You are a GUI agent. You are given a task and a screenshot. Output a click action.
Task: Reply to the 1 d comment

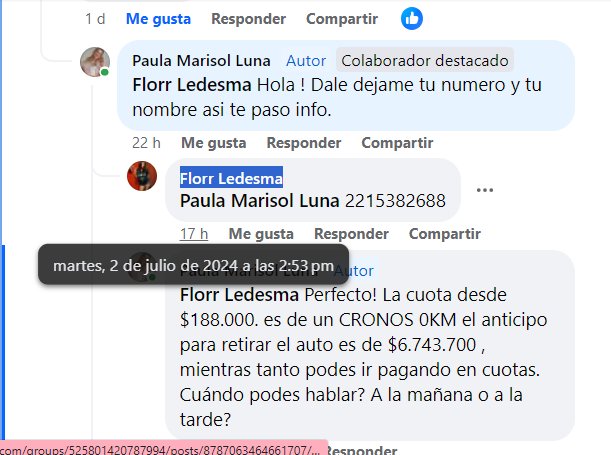(249, 19)
